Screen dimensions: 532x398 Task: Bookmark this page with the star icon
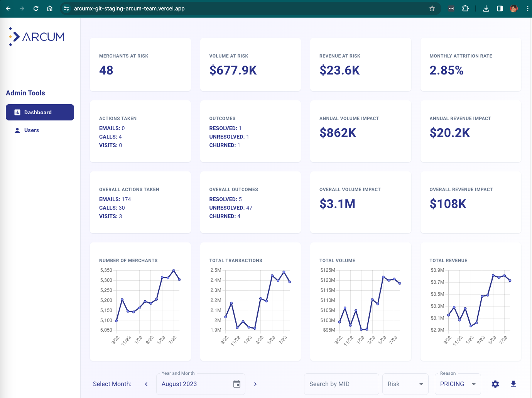[432, 8]
